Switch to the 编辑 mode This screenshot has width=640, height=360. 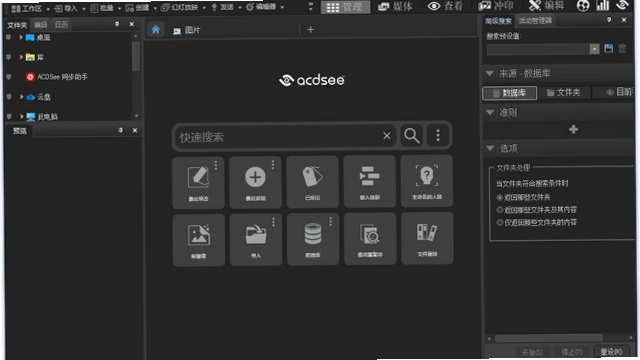pyautogui.click(x=547, y=6)
